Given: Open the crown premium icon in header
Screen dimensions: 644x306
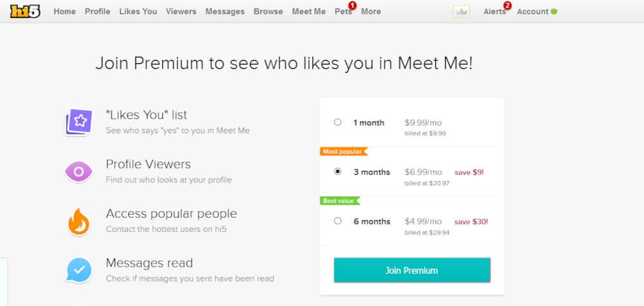Looking at the screenshot, I should [x=461, y=12].
